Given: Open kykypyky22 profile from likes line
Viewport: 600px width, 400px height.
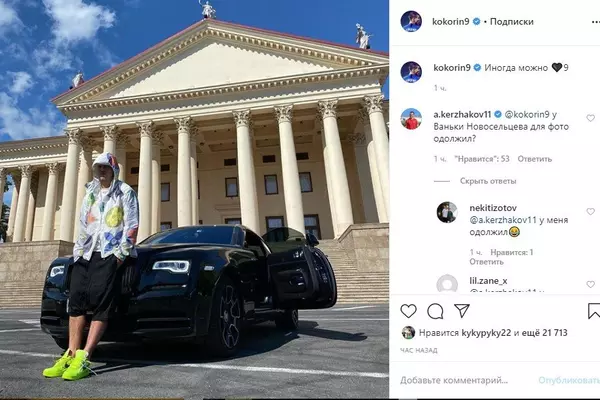Looking at the screenshot, I should [486, 333].
